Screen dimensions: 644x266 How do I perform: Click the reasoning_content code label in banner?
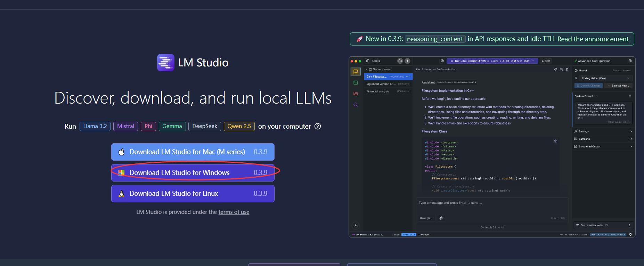[x=435, y=39]
